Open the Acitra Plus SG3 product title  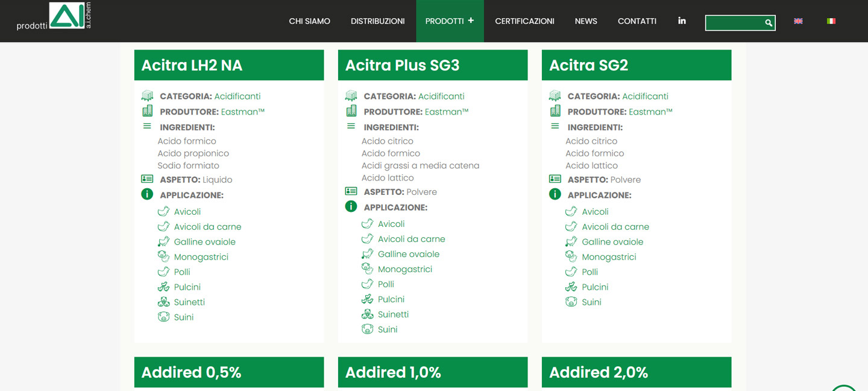coord(402,65)
